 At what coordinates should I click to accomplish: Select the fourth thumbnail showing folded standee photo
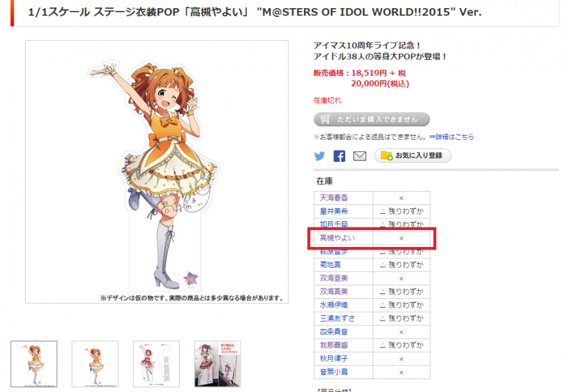(x=217, y=364)
